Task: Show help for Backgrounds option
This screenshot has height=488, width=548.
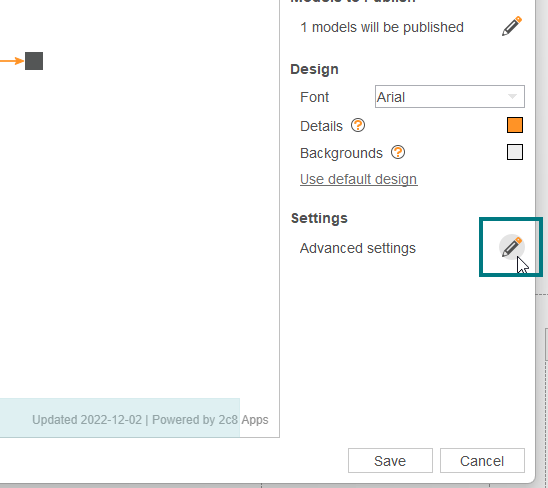Action: coord(398,152)
